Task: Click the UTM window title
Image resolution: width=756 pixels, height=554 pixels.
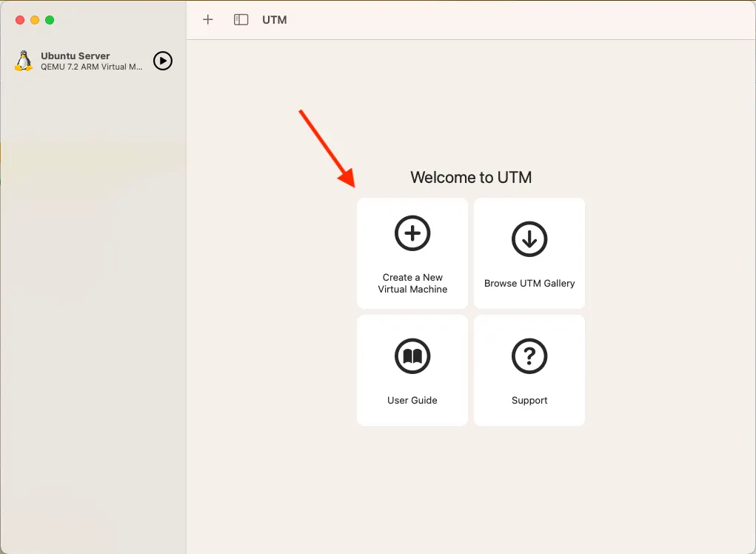Action: click(x=275, y=20)
